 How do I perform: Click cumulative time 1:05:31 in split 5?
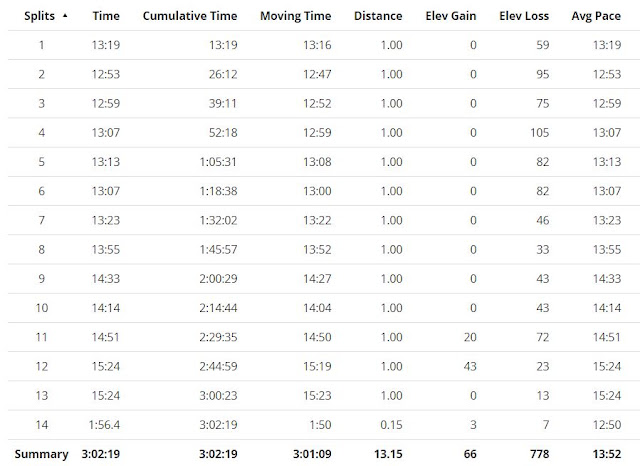[x=218, y=162]
